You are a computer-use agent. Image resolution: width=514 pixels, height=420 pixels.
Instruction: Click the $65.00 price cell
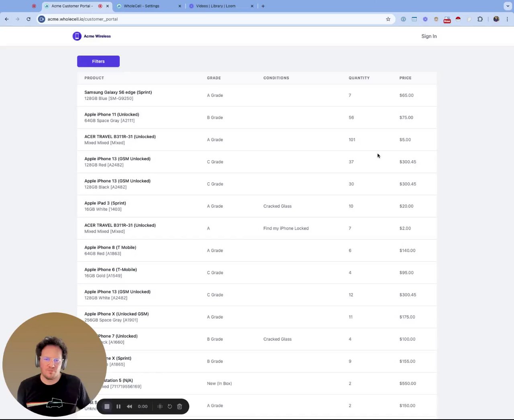[x=406, y=95]
